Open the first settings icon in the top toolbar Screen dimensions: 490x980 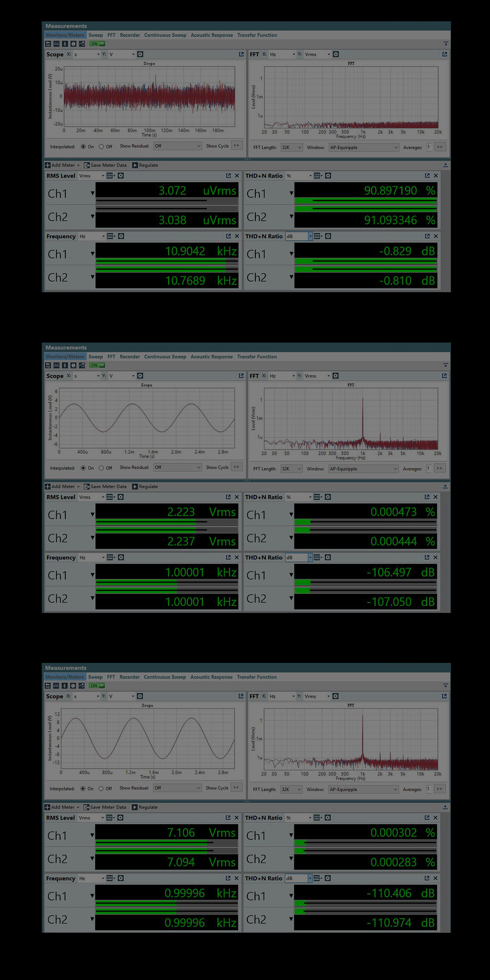[48, 44]
